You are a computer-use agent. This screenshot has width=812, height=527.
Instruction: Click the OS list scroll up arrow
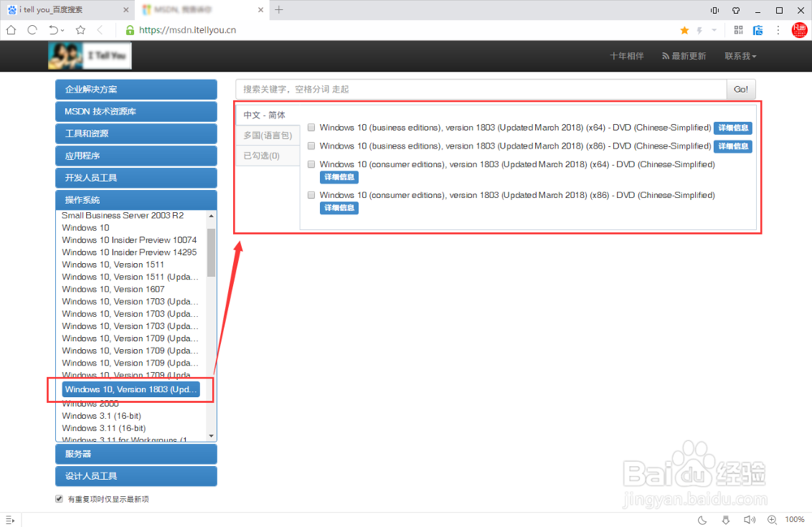point(211,215)
